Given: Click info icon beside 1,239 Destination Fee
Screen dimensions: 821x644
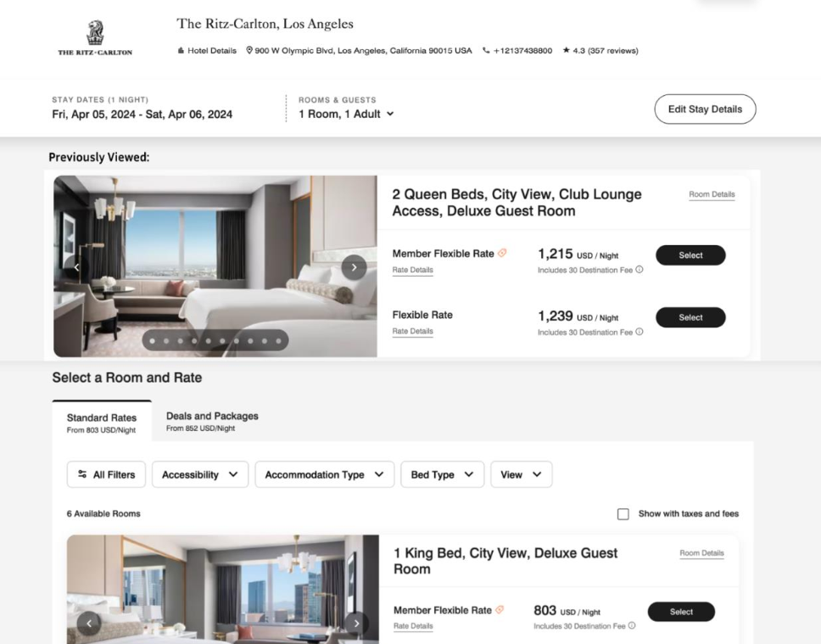Looking at the screenshot, I should pos(639,332).
